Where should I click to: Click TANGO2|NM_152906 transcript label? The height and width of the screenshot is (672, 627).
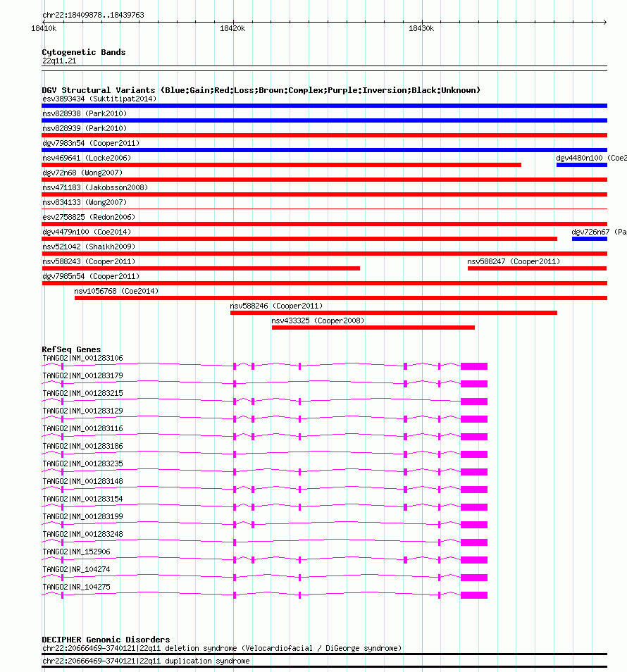(x=76, y=552)
